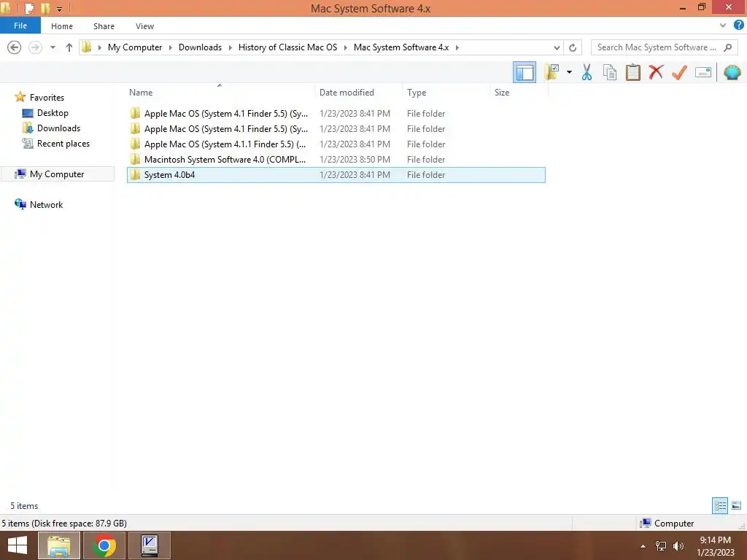This screenshot has height=560, width=747.
Task: Switch to Details view in status bar
Action: [720, 505]
